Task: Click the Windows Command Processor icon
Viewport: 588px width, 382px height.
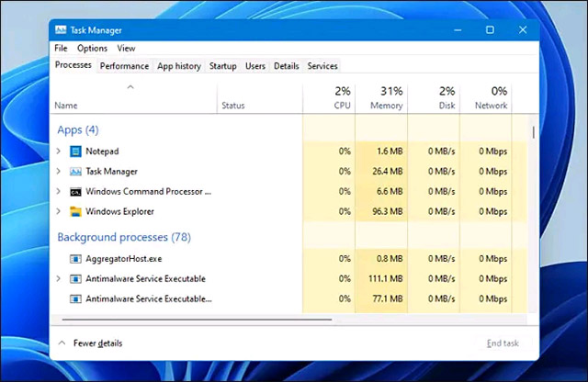Action: 76,191
